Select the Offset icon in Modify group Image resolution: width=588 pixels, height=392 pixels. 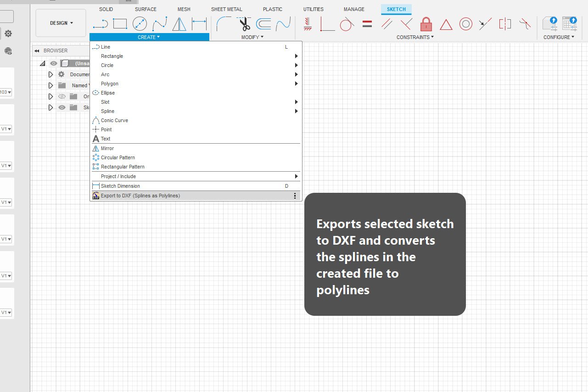pos(263,23)
